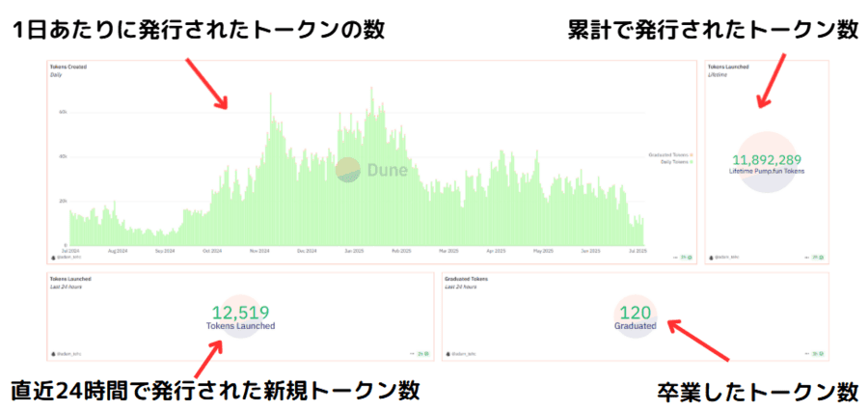Click the Nov 2024 x-axis label
868x411 pixels.
(259, 251)
